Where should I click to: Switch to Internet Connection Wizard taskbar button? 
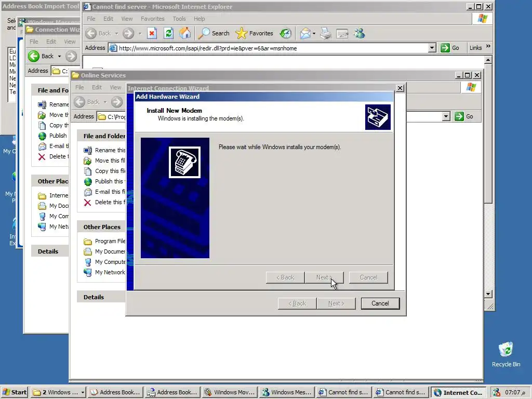(x=458, y=392)
